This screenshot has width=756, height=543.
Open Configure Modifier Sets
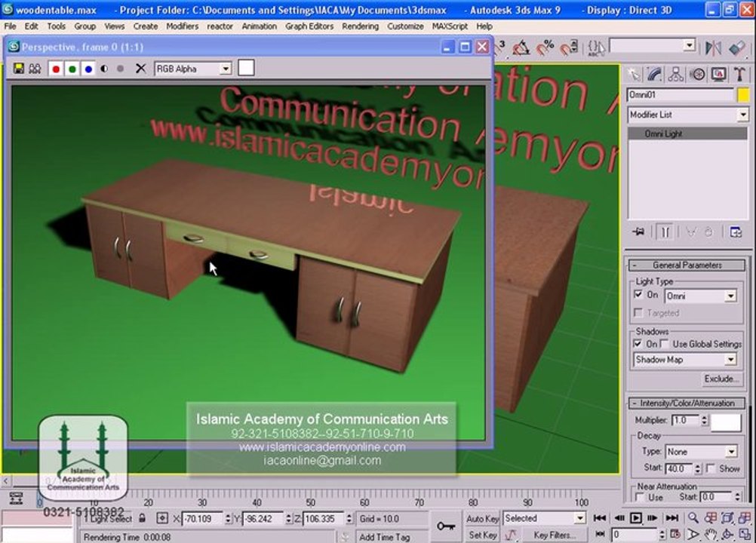[x=736, y=232]
